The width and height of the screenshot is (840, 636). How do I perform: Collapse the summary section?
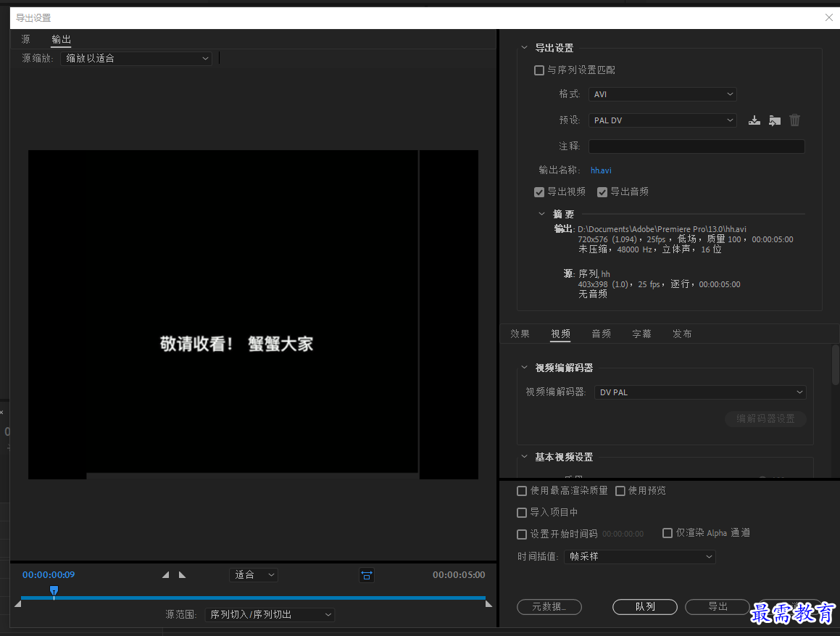pos(541,214)
